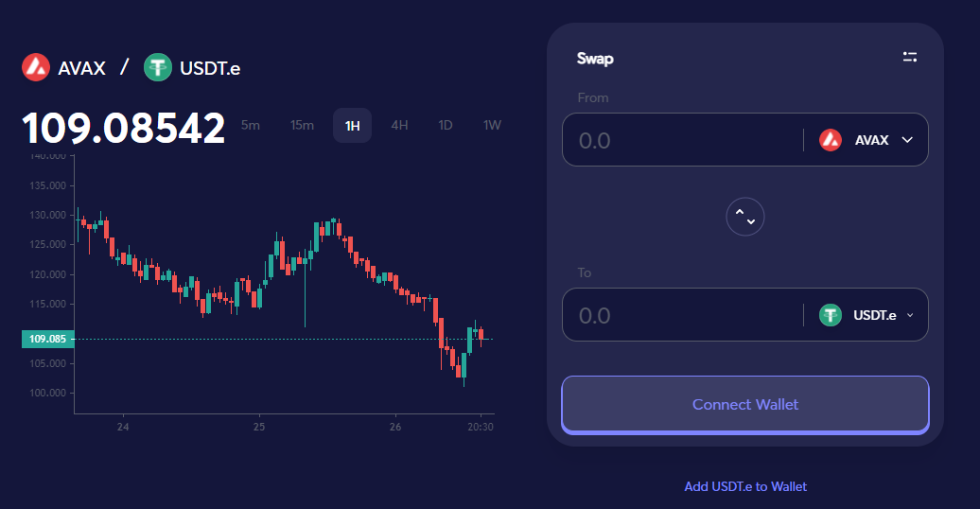The height and width of the screenshot is (509, 980).
Task: Select the 5m chart timeframe
Action: tap(251, 125)
